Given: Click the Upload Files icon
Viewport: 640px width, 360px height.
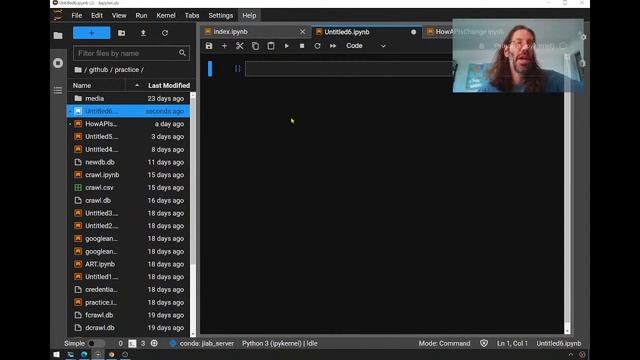Looking at the screenshot, I should [x=143, y=33].
